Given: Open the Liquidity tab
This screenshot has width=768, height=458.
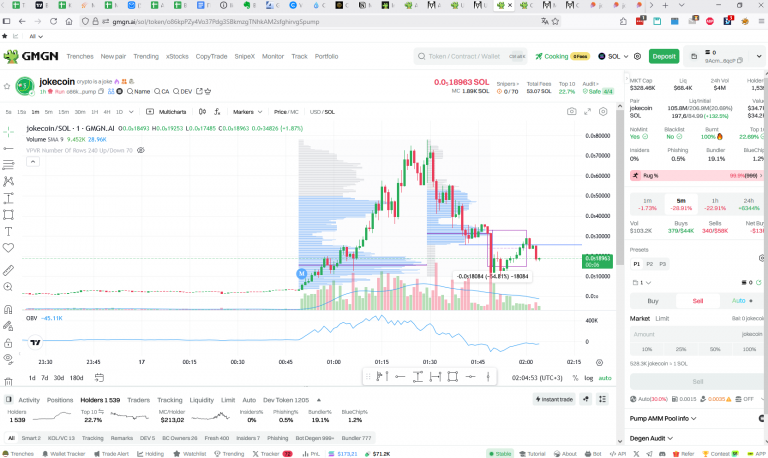Looking at the screenshot, I should tap(202, 400).
